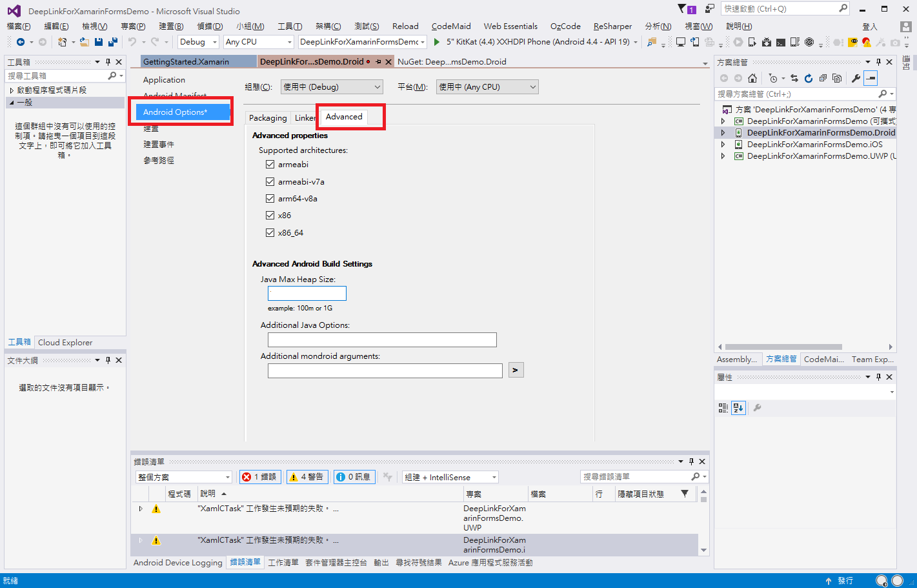Click the Navigate Backward toolbar icon
917x588 pixels.
point(21,42)
